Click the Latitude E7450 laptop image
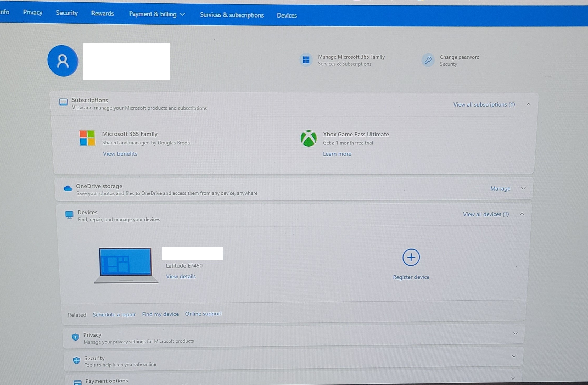 point(126,265)
